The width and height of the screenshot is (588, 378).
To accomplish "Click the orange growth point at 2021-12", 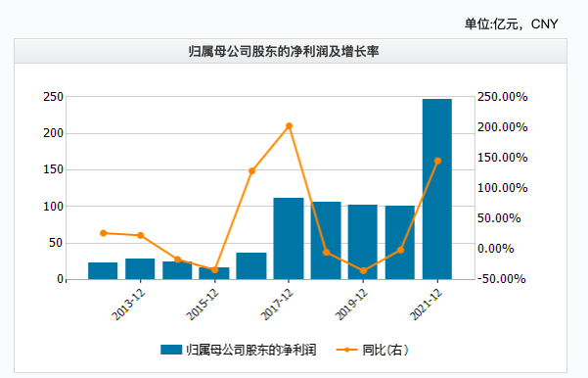I will 437,161.
